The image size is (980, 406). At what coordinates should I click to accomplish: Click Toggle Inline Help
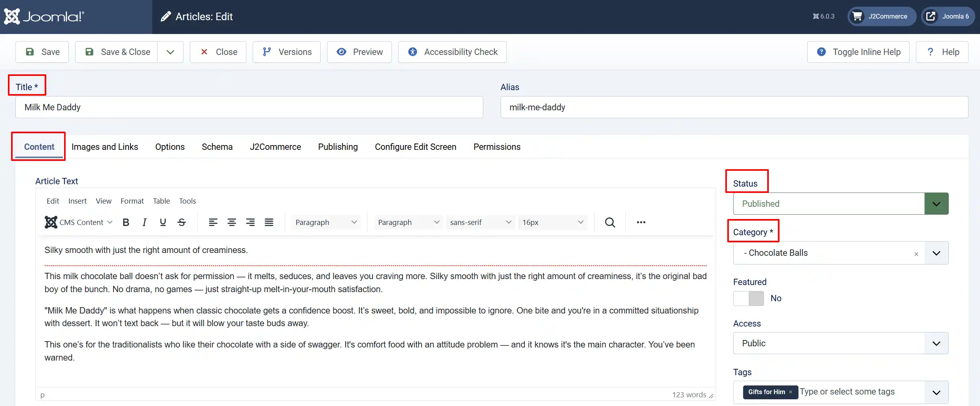pos(858,52)
